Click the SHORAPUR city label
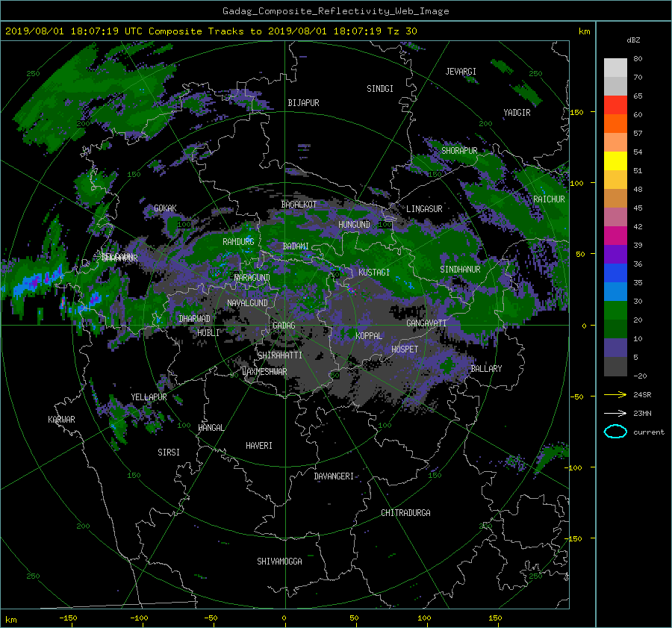The height and width of the screenshot is (628, 672). [x=459, y=151]
